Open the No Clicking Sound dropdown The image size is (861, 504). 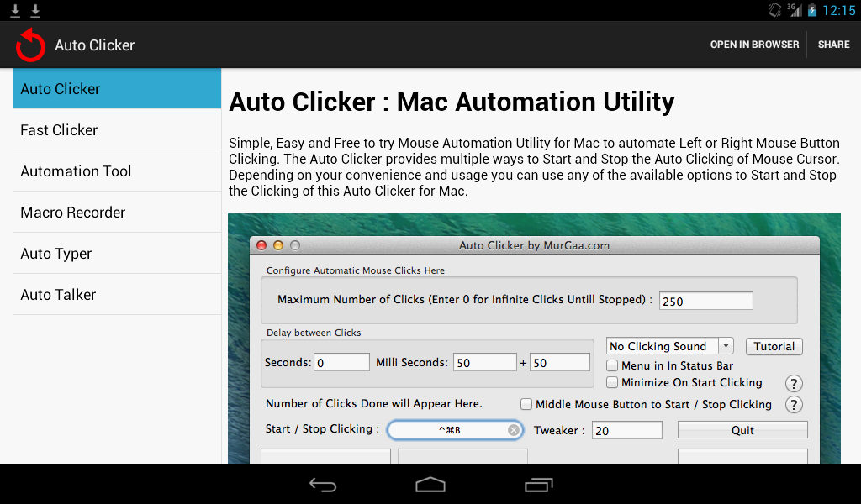click(x=670, y=346)
